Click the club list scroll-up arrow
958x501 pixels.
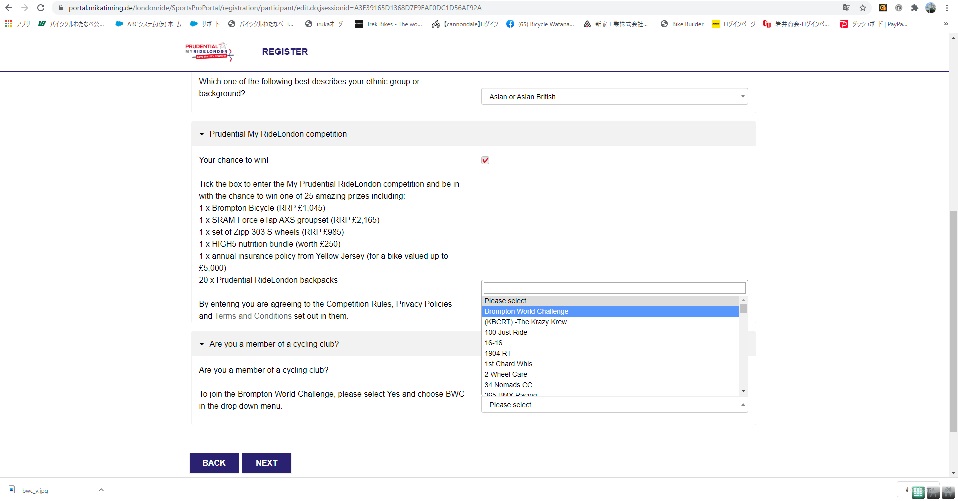[743, 300]
